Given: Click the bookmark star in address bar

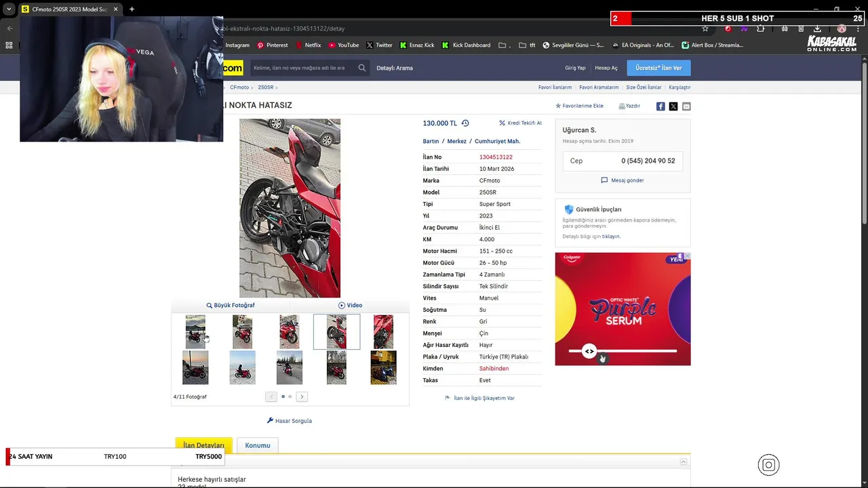Looking at the screenshot, I should pyautogui.click(x=705, y=28).
